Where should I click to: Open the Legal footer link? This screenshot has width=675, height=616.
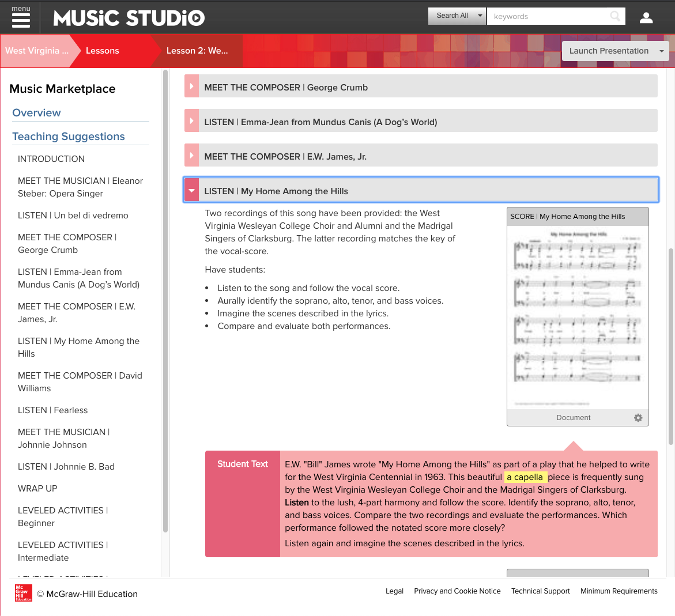coord(394,591)
